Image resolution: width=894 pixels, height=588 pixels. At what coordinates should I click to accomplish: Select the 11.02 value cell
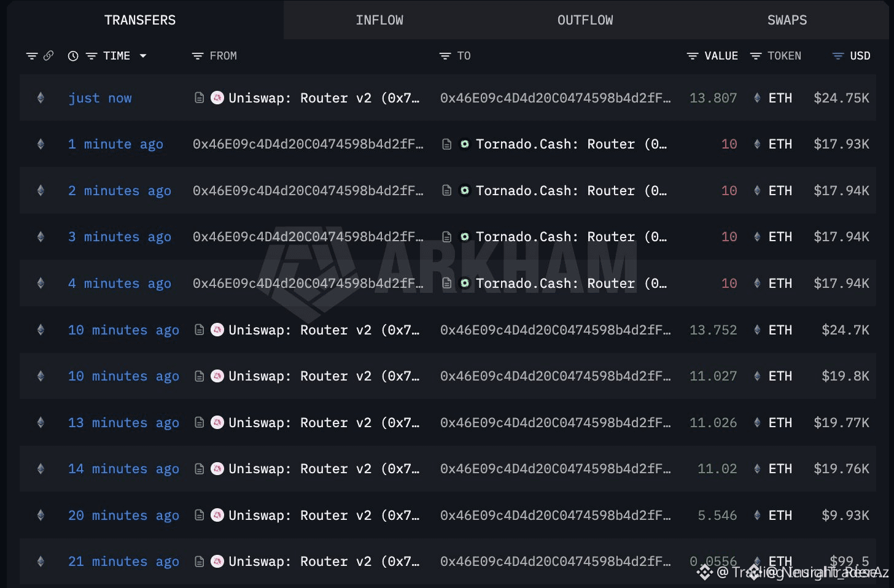click(x=717, y=469)
